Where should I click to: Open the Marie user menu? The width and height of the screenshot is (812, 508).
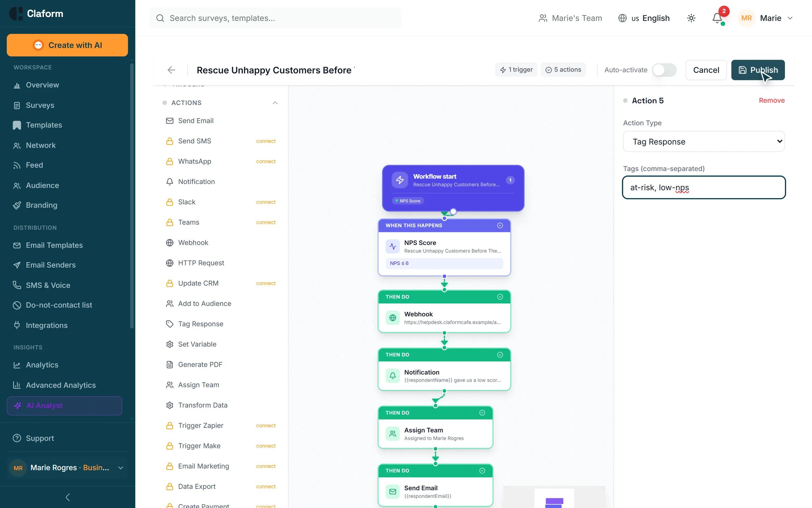766,18
